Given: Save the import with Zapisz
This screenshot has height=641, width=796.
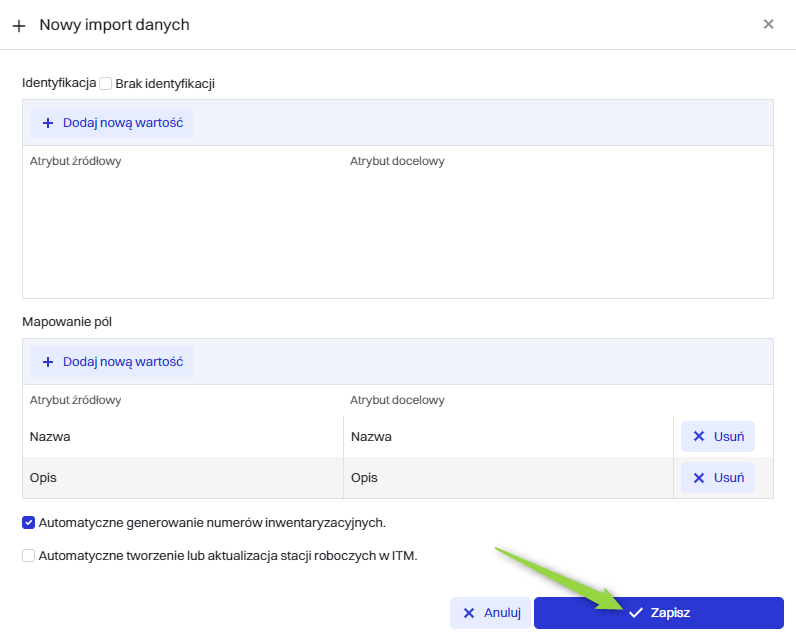Looking at the screenshot, I should click(x=658, y=613).
